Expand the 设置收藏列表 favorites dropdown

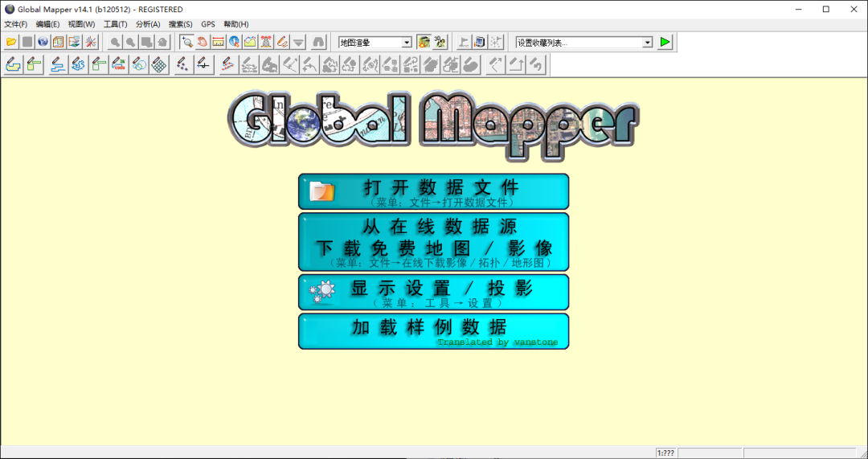point(648,42)
